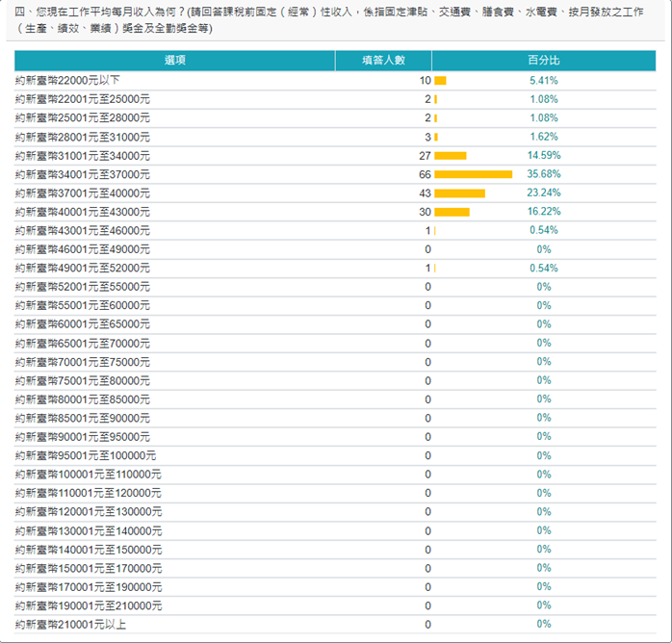
Task: Select the 約新臺幣28001元至31000元 option
Action: coord(84,137)
